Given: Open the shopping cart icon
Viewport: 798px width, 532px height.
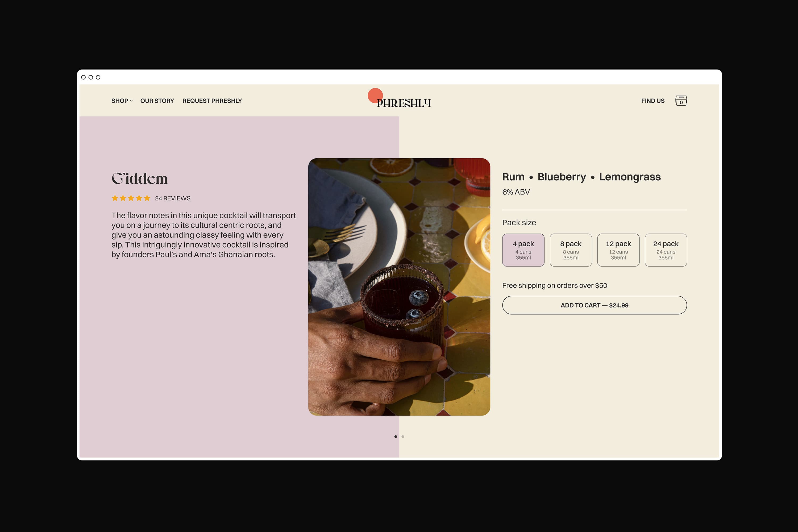Looking at the screenshot, I should 681,101.
